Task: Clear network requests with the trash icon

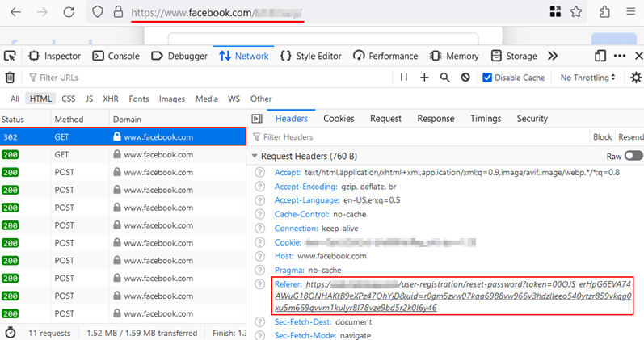Action: 11,78
